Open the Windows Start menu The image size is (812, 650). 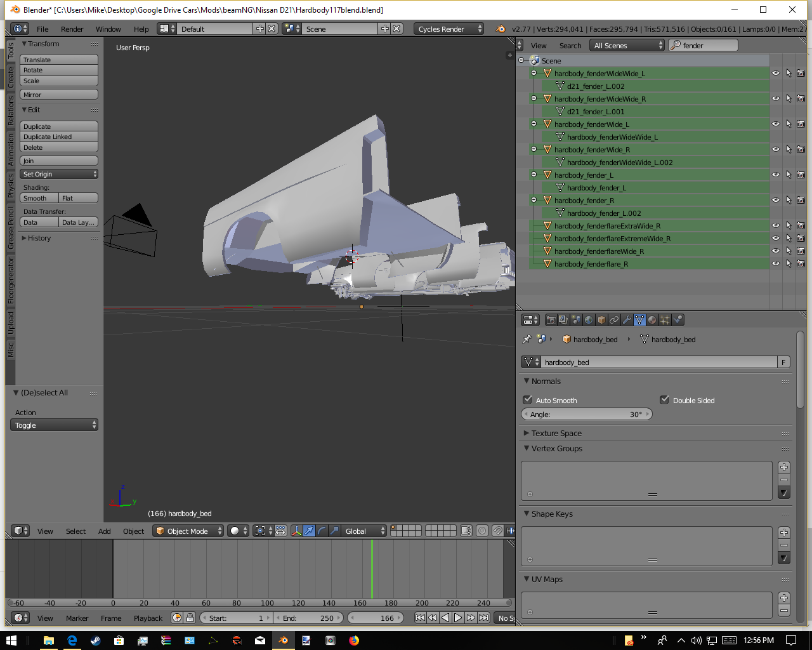tap(11, 640)
